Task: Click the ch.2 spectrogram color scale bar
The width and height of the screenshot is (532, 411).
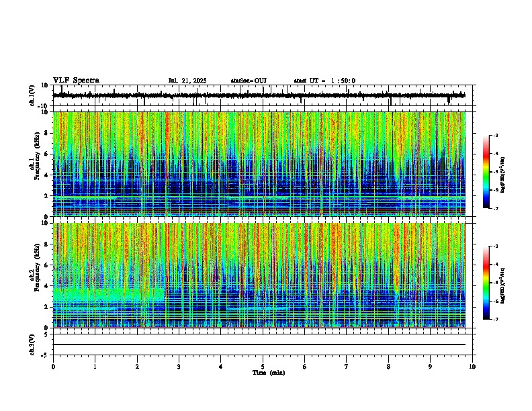Action: coord(486,283)
